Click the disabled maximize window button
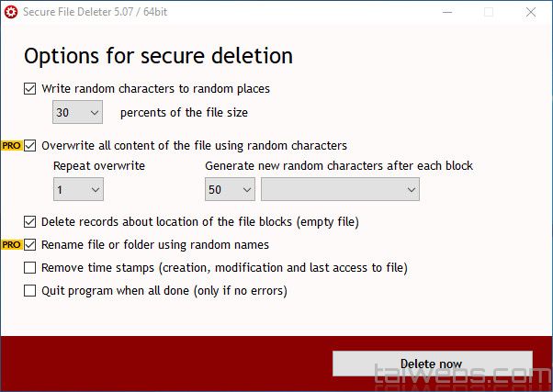Viewport: 553px width, 392px height. coord(489,12)
